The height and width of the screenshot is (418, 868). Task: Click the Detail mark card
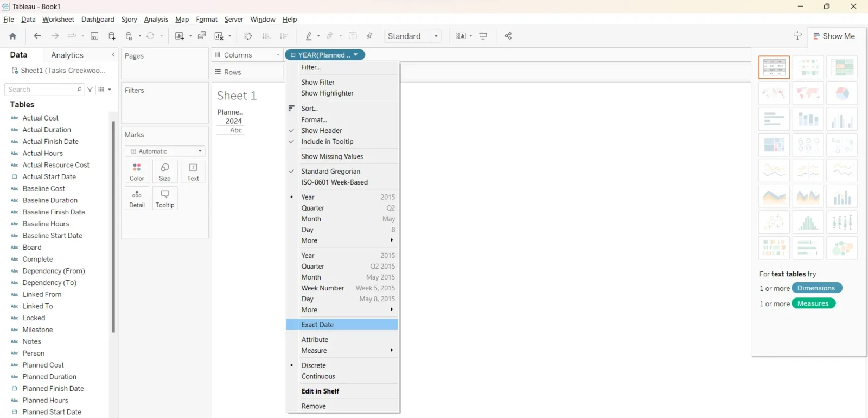pos(137,198)
